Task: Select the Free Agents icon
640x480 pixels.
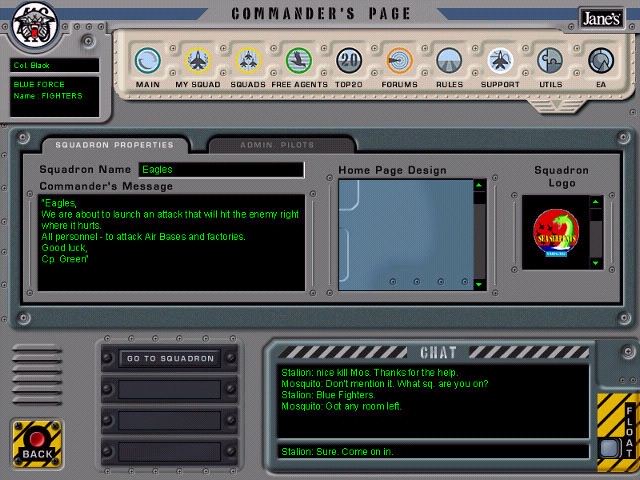Action: tap(297, 61)
